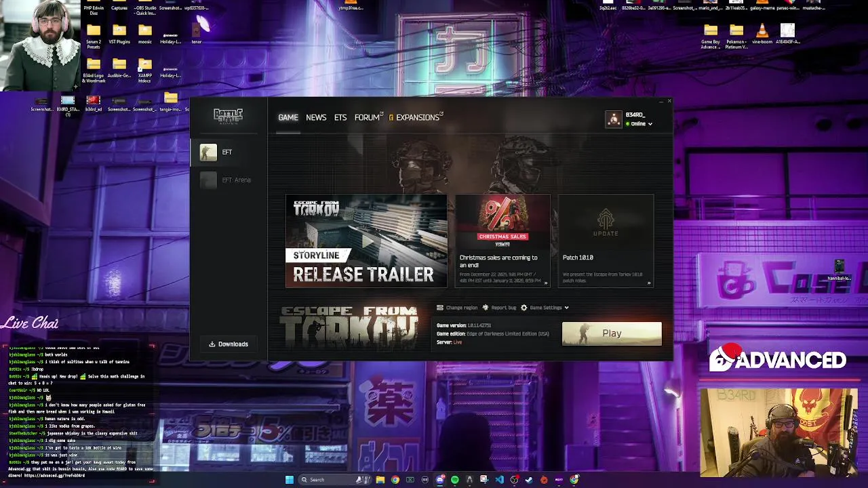Click the Report bug icon
This screenshot has width=868, height=488.
pyautogui.click(x=485, y=308)
